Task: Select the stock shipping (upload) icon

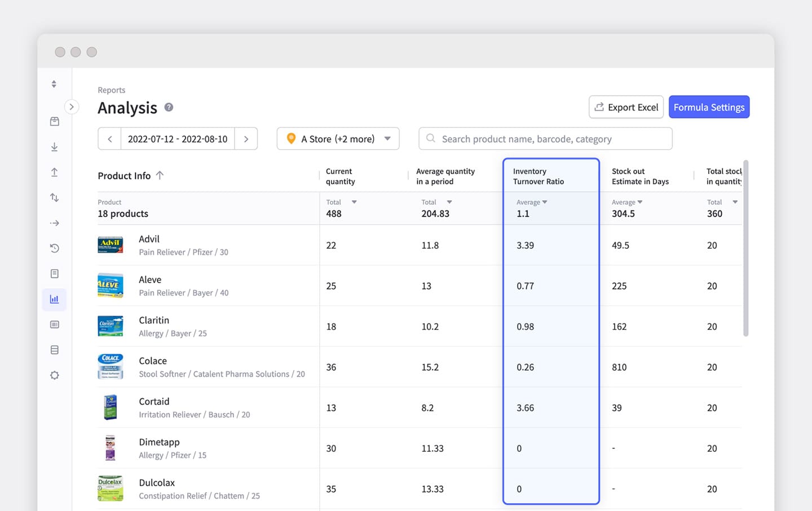Action: pyautogui.click(x=54, y=172)
